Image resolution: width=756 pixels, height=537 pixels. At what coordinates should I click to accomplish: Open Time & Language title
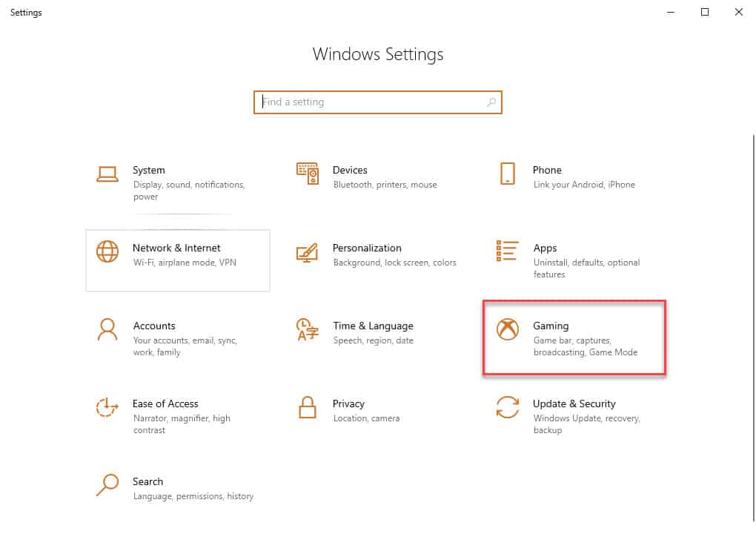373,326
